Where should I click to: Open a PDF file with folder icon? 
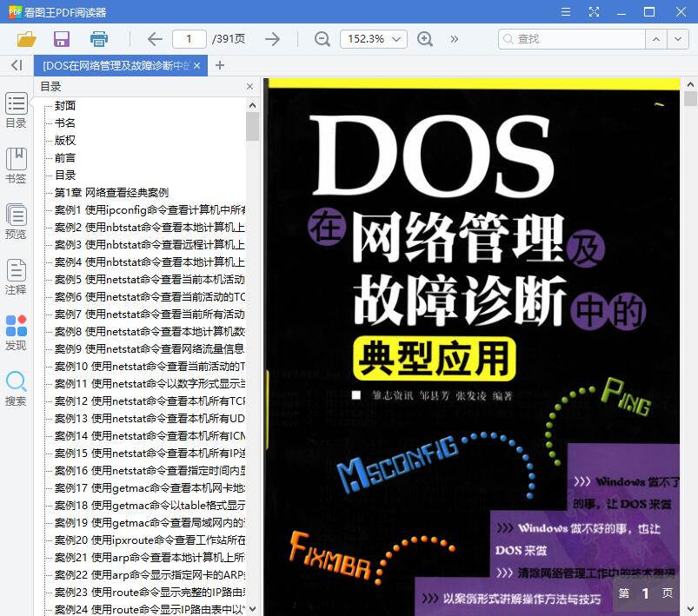tap(27, 39)
